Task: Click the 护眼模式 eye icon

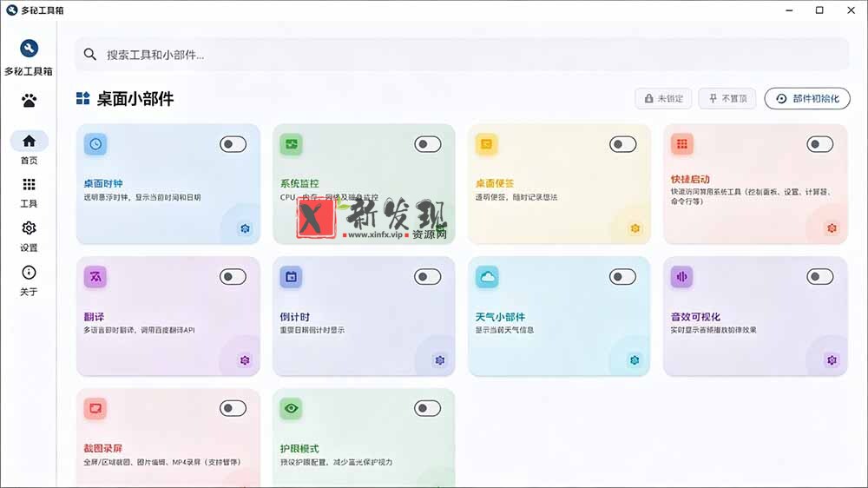Action: coord(291,409)
